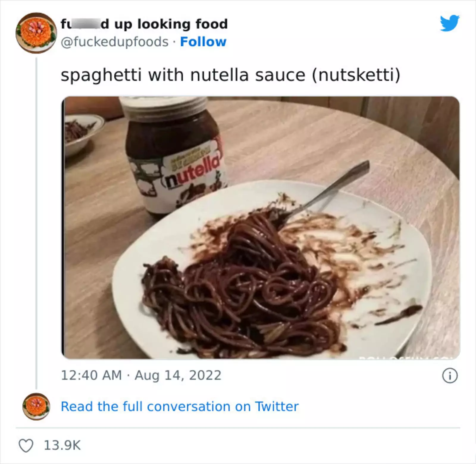Click the 13.9K like count

point(62,445)
